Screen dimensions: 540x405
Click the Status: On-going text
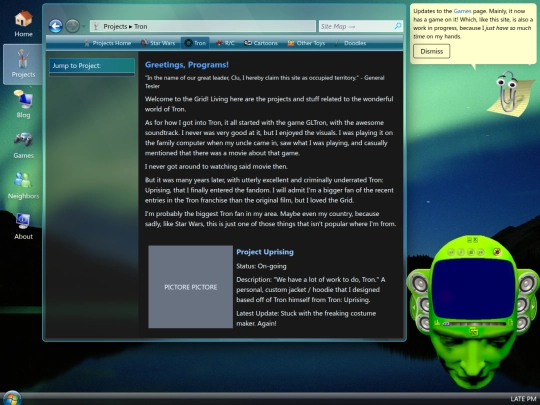tap(261, 266)
